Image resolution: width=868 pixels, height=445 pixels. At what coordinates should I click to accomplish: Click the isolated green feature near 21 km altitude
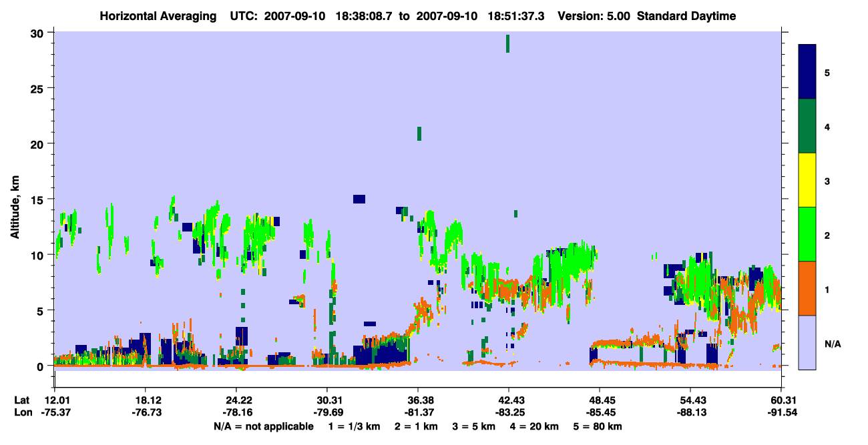(x=419, y=133)
